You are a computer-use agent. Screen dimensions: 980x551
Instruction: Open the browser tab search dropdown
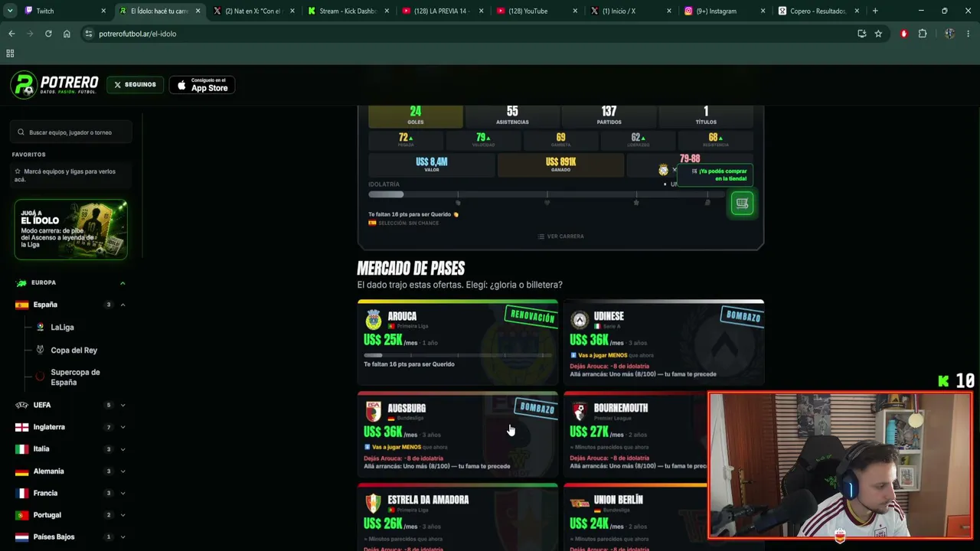coord(10,11)
